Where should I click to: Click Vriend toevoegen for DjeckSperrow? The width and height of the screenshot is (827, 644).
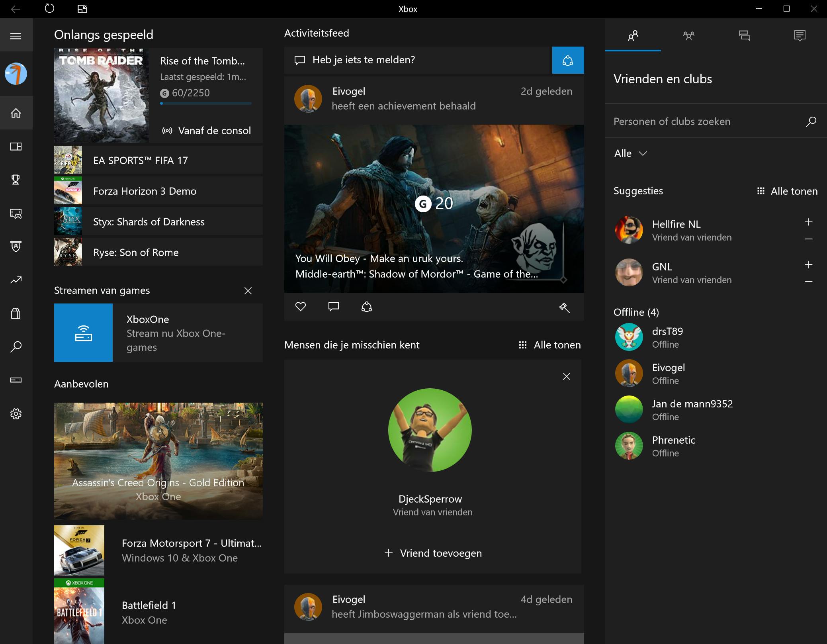[x=433, y=553]
